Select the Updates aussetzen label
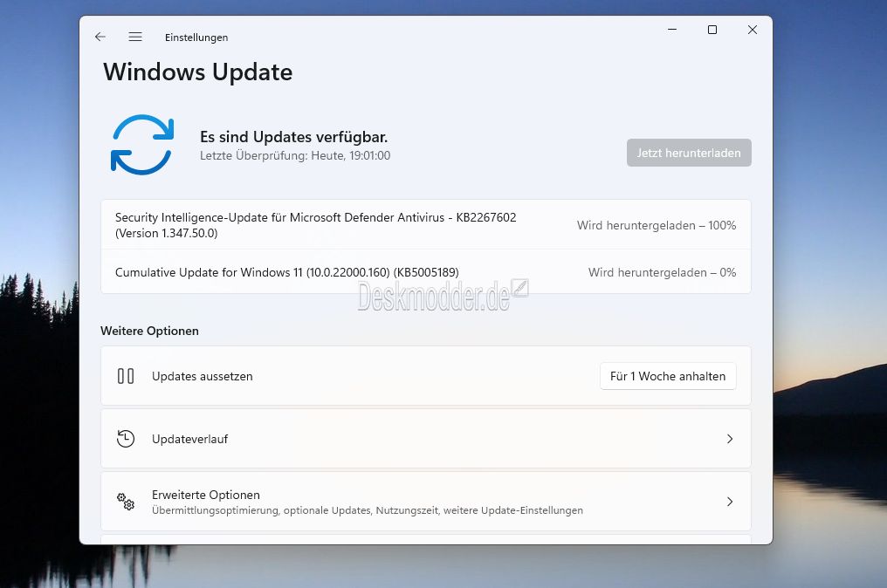Image resolution: width=887 pixels, height=588 pixels. (x=202, y=377)
